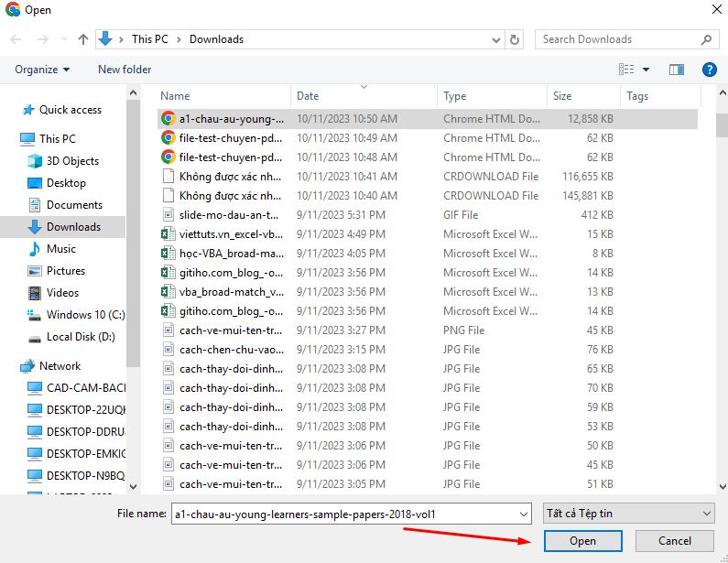Sort by the Tags column header
Image resolution: width=728 pixels, height=563 pixels.
click(660, 96)
